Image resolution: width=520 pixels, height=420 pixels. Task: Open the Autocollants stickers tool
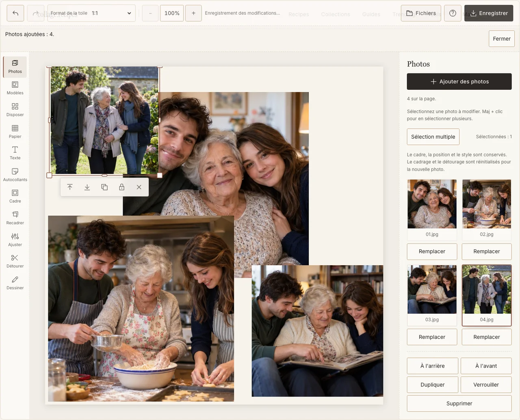15,175
